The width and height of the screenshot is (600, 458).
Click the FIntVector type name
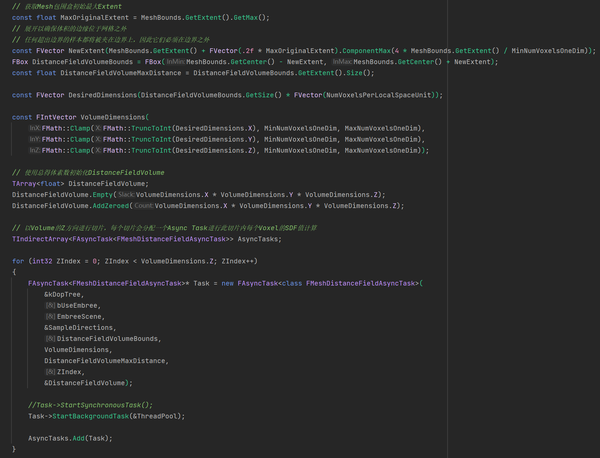click(56, 117)
